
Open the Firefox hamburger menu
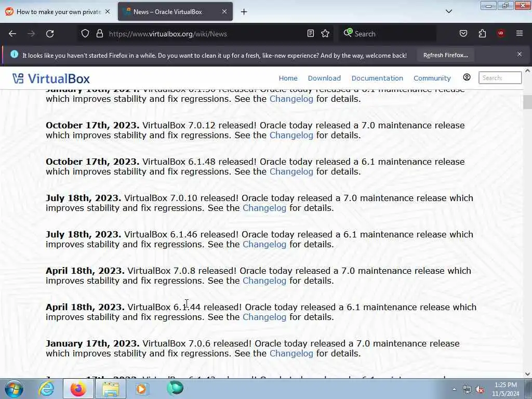pos(520,33)
